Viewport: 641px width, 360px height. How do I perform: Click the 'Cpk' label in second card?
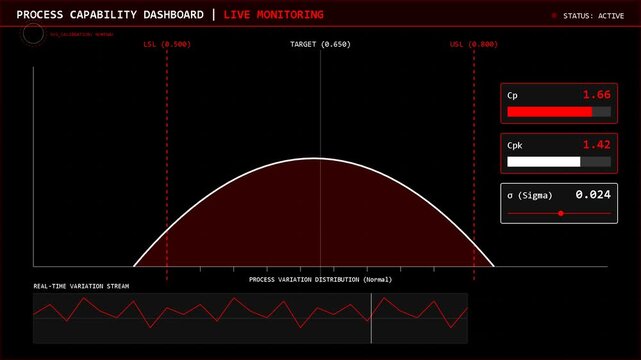pos(515,145)
